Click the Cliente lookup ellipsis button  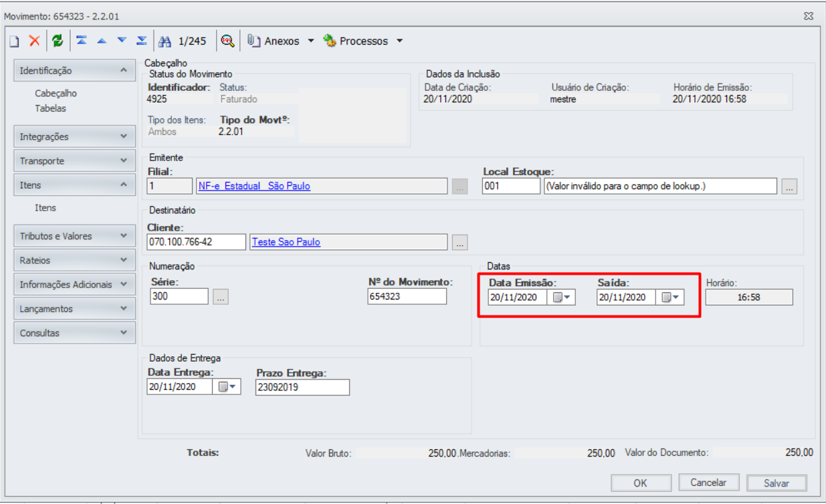pyautogui.click(x=459, y=243)
